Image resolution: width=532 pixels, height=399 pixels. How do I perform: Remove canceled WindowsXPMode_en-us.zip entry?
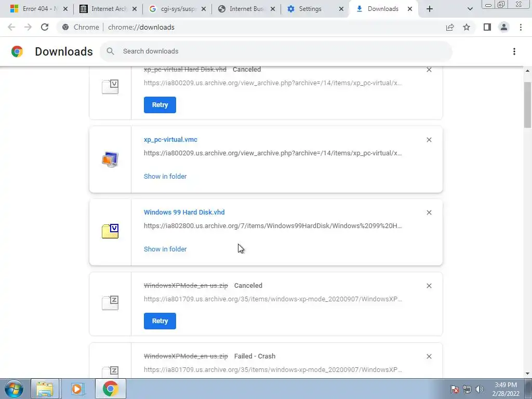tap(429, 286)
